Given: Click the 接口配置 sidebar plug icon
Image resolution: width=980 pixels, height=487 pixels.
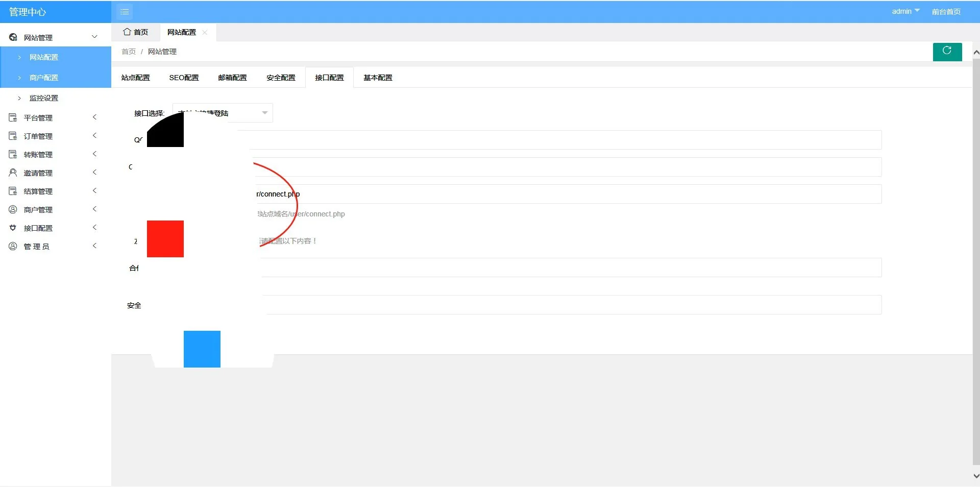Looking at the screenshot, I should click(13, 228).
